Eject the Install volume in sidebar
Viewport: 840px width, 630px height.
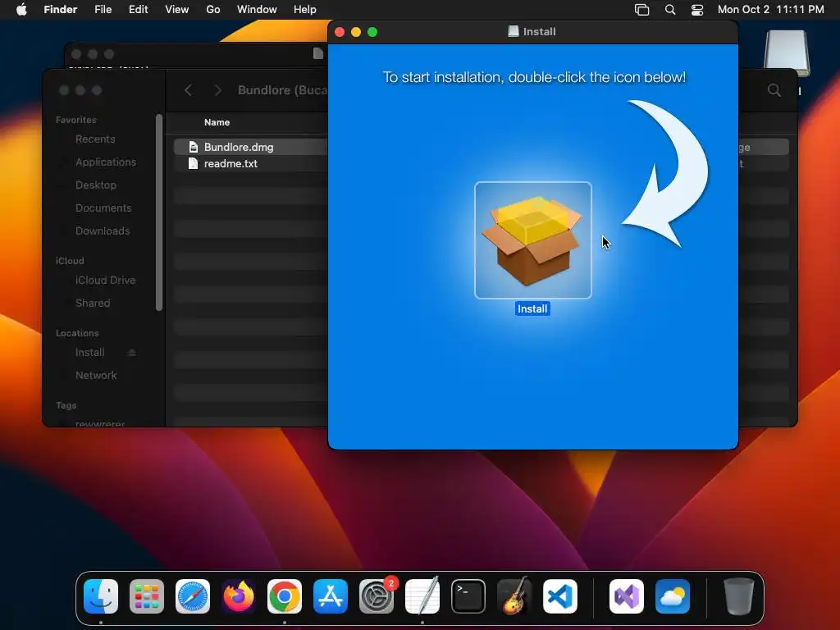[132, 353]
